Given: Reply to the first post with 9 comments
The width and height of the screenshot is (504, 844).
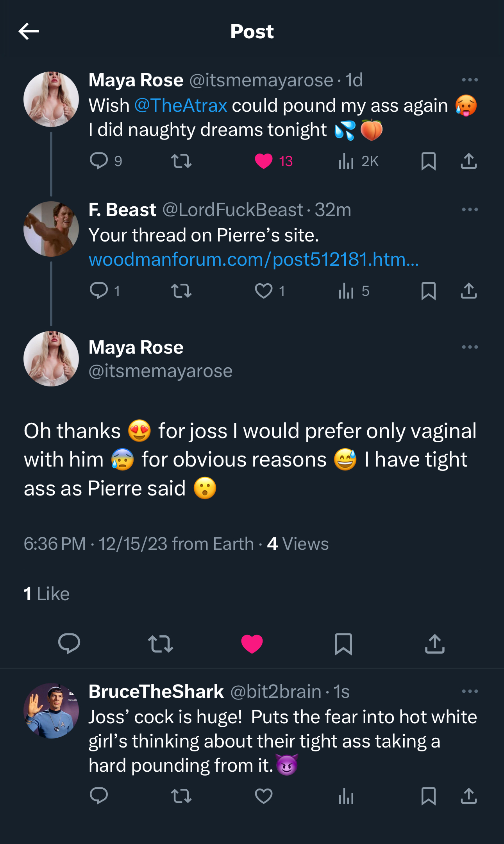Looking at the screenshot, I should point(99,161).
